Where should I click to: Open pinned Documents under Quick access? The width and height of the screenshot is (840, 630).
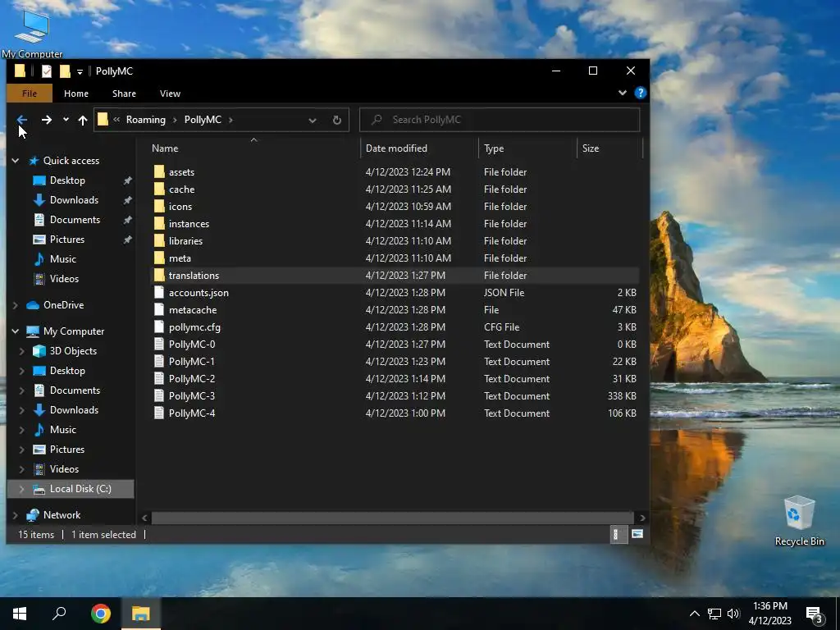(x=75, y=220)
